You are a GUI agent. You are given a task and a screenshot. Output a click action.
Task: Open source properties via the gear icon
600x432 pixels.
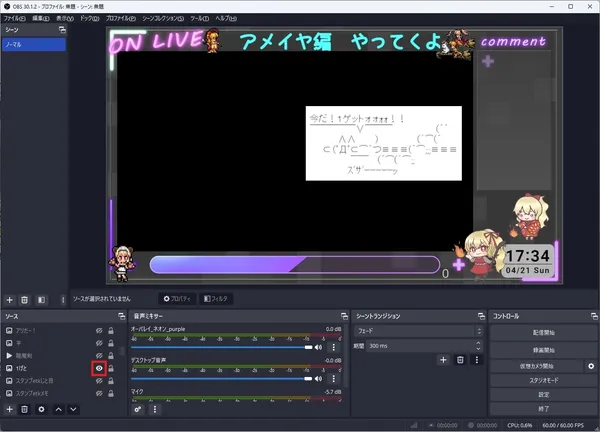tap(41, 409)
